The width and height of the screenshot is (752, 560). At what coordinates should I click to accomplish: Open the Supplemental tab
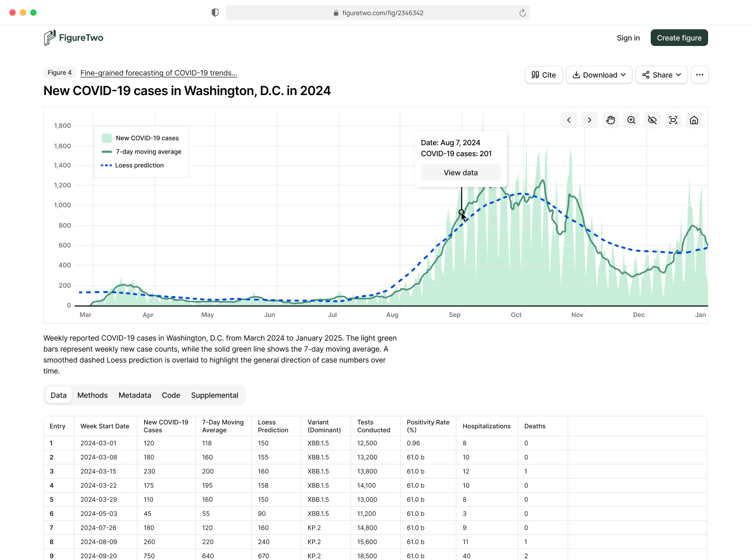pos(214,395)
